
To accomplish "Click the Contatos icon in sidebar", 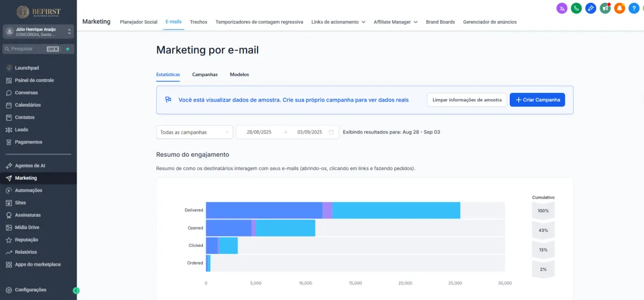I will click(9, 118).
